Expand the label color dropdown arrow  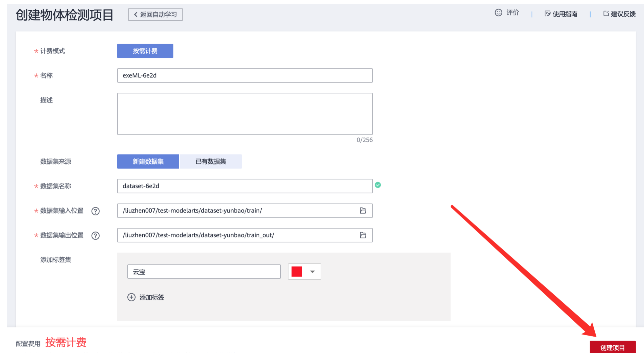312,272
